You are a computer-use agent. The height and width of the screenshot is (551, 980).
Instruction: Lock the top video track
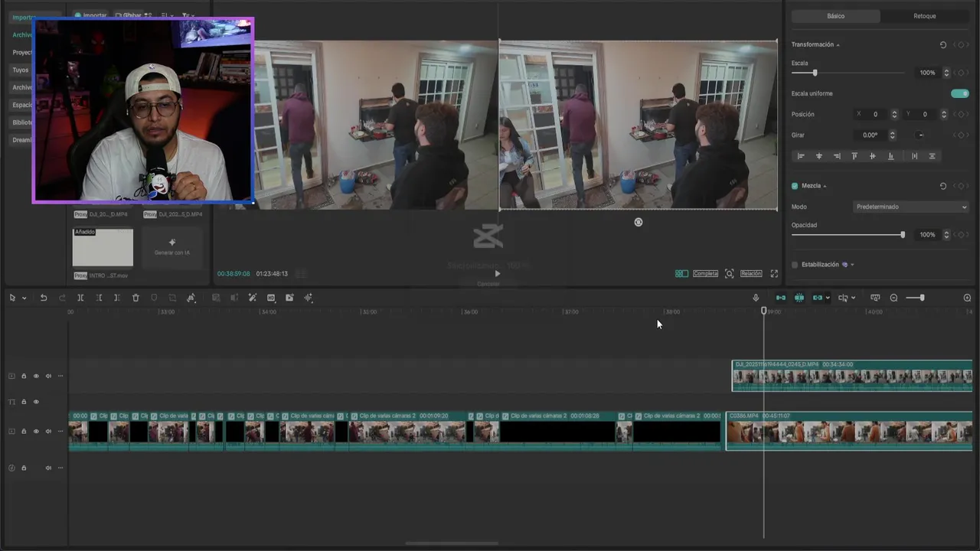pos(24,376)
